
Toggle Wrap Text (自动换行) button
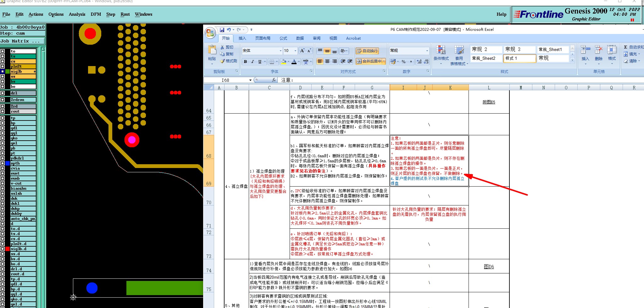coord(367,51)
